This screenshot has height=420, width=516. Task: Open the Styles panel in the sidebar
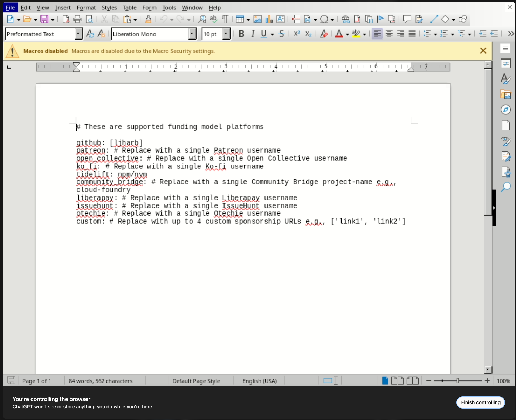[505, 79]
